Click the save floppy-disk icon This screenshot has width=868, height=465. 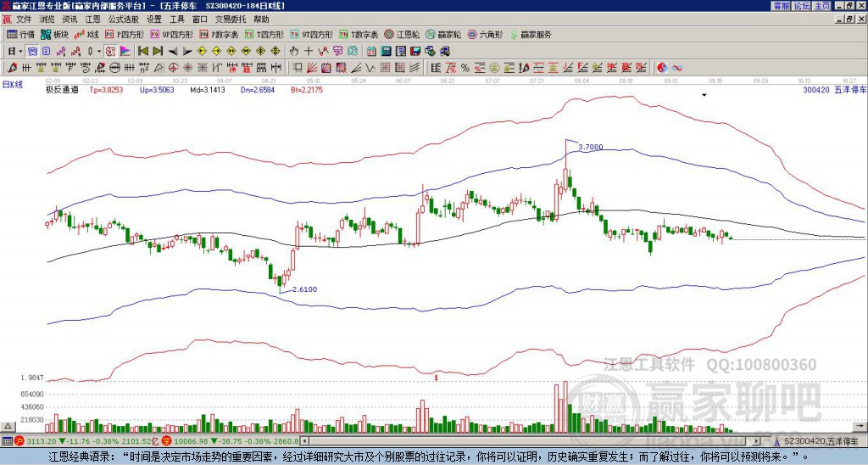[415, 52]
